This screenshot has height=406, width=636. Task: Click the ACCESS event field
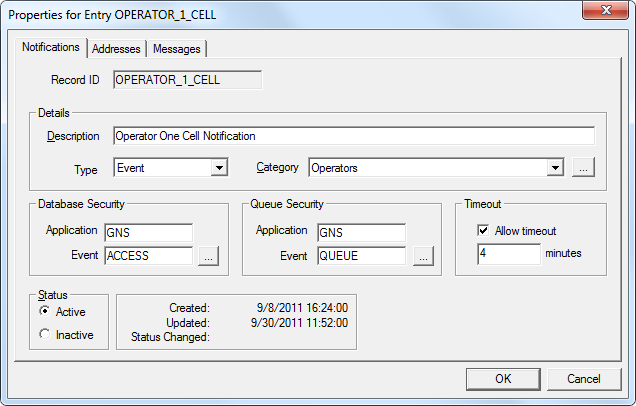(148, 256)
